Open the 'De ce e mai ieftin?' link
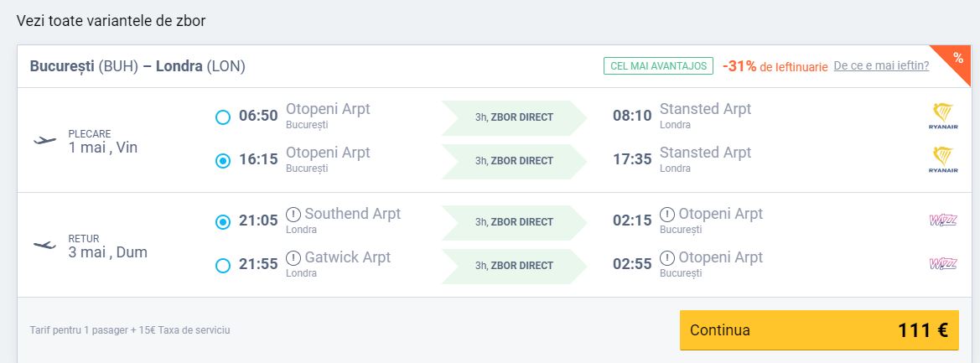 coord(881,65)
